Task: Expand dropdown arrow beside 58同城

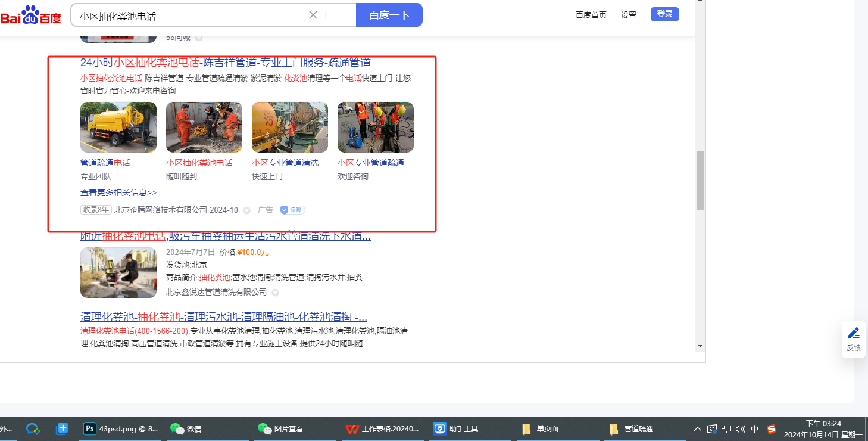Action: [199, 38]
